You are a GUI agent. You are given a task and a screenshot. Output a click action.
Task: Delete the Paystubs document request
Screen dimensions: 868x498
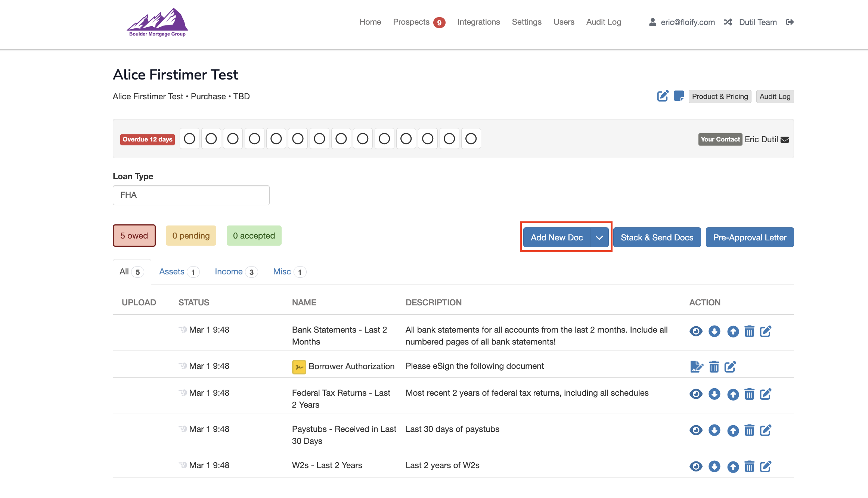point(749,430)
